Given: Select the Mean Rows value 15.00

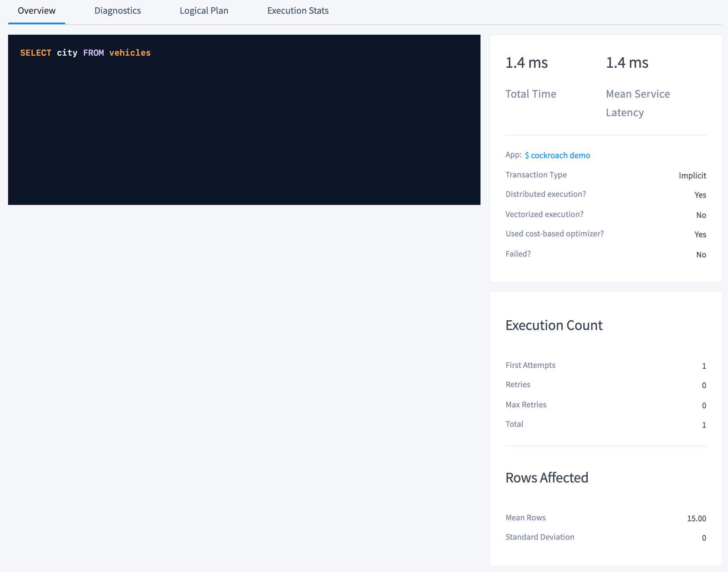Looking at the screenshot, I should click(697, 518).
